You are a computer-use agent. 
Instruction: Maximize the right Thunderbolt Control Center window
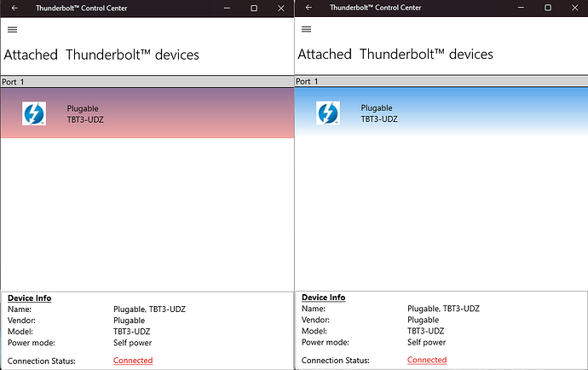(x=548, y=8)
